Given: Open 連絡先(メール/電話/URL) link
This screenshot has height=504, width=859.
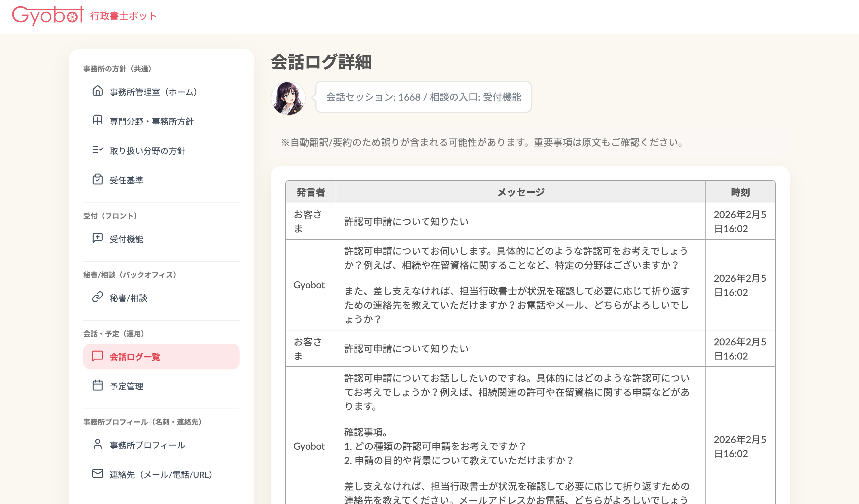Looking at the screenshot, I should pos(161,475).
